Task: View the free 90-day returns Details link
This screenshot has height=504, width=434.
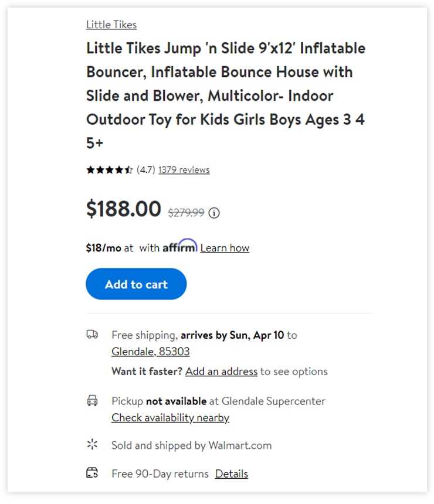Action: [231, 474]
